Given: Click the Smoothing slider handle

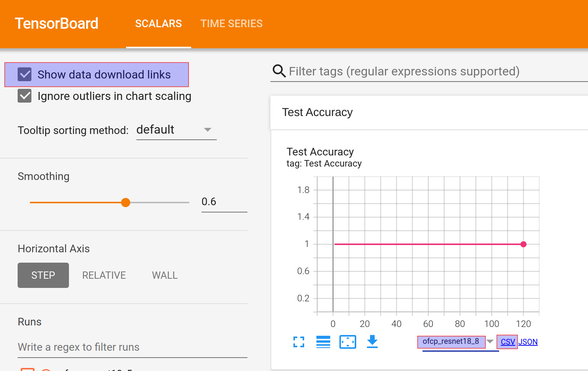Looking at the screenshot, I should 126,203.
